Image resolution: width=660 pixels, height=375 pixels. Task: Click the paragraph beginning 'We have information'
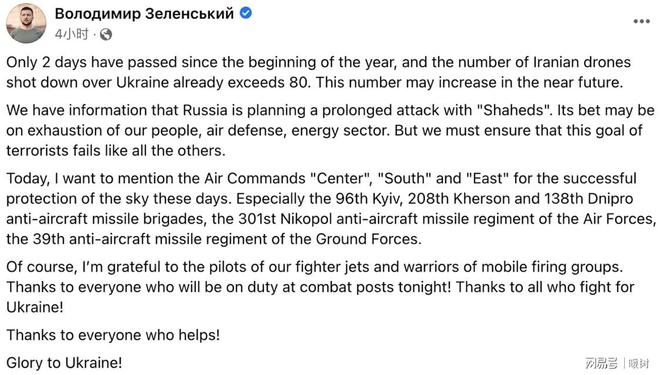[x=330, y=130]
